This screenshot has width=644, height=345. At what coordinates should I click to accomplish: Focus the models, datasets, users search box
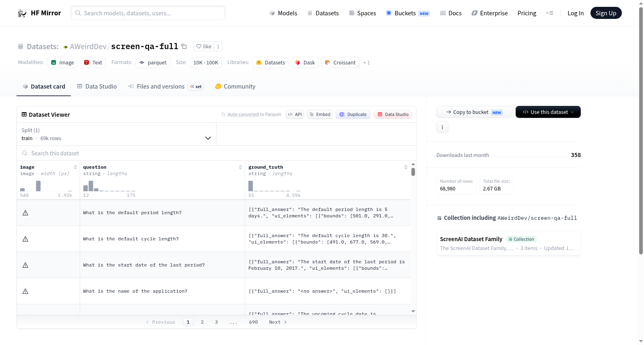[148, 13]
